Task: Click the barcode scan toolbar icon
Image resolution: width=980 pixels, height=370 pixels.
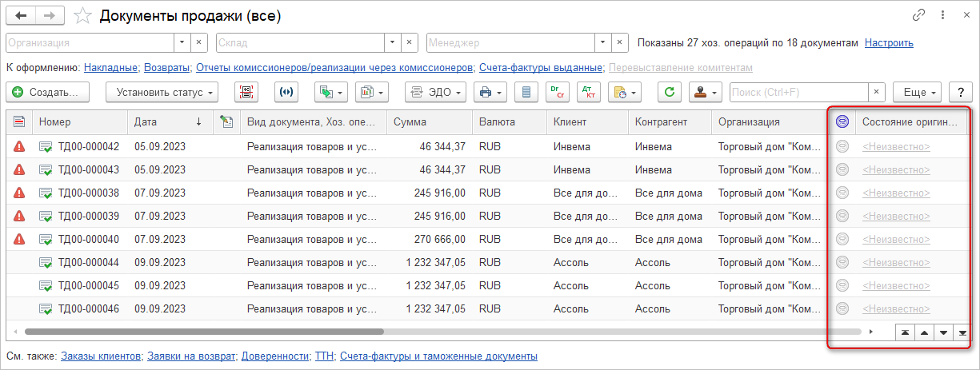Action: (247, 93)
